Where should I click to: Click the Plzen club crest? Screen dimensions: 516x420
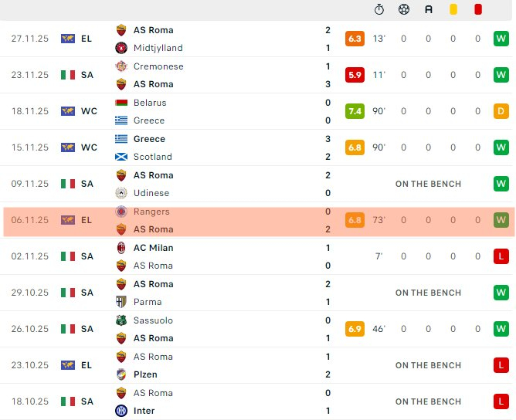121,374
